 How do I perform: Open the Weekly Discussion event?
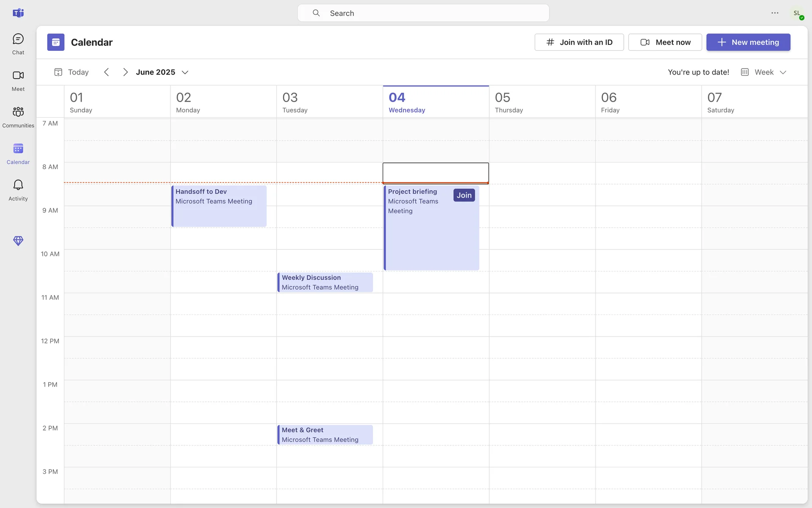(325, 282)
